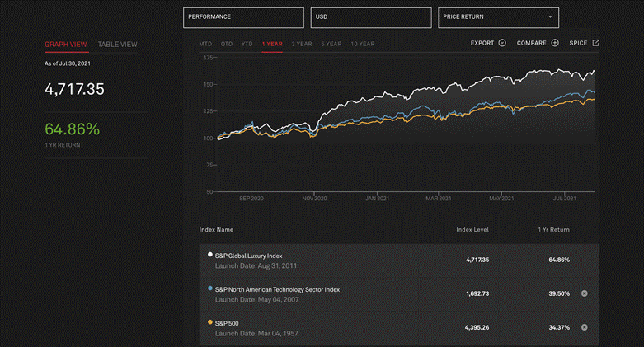
Task: Open the USD currency selector
Action: [371, 17]
